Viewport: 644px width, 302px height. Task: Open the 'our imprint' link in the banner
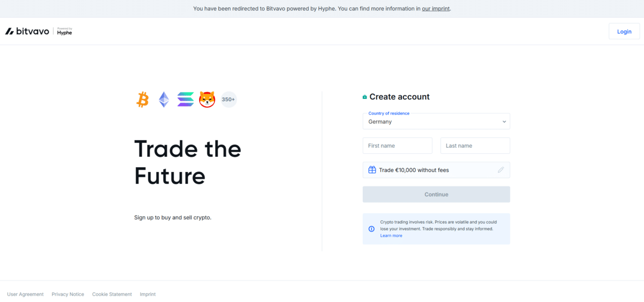click(x=436, y=9)
